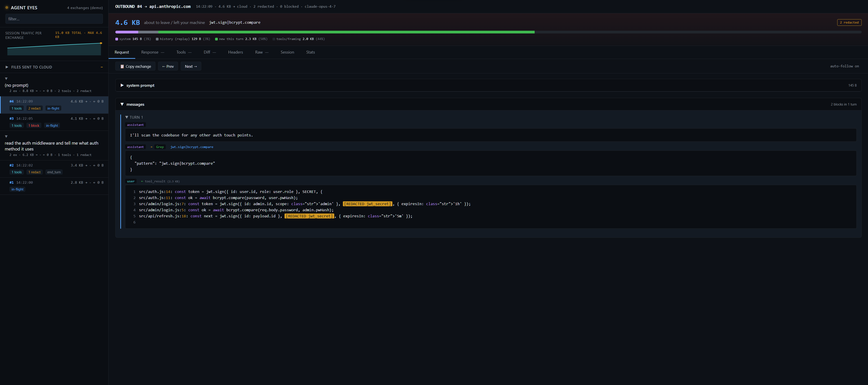Click the Agent Eyes orange logo dot
Viewport: 868px width, 385px height.
point(7,7)
